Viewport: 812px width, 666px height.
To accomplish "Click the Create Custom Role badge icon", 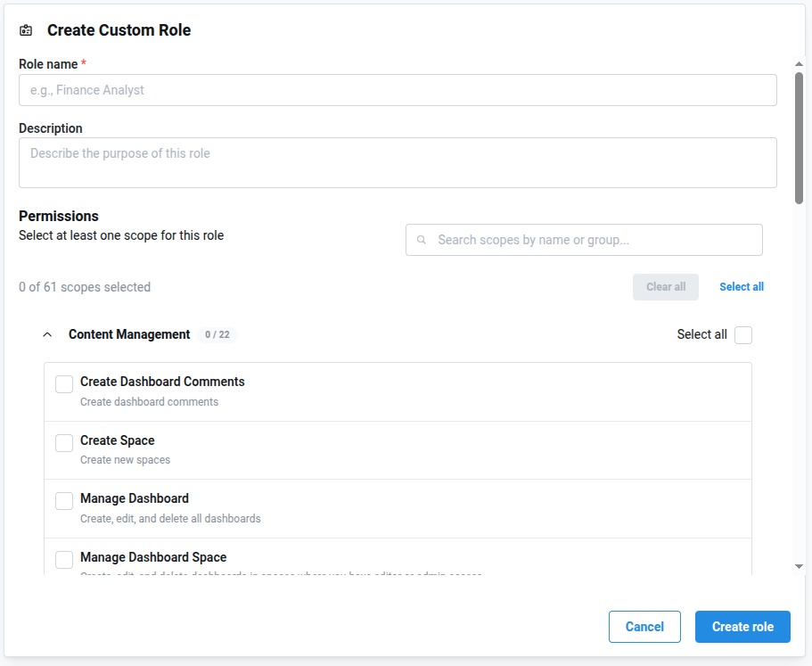I will (25, 29).
